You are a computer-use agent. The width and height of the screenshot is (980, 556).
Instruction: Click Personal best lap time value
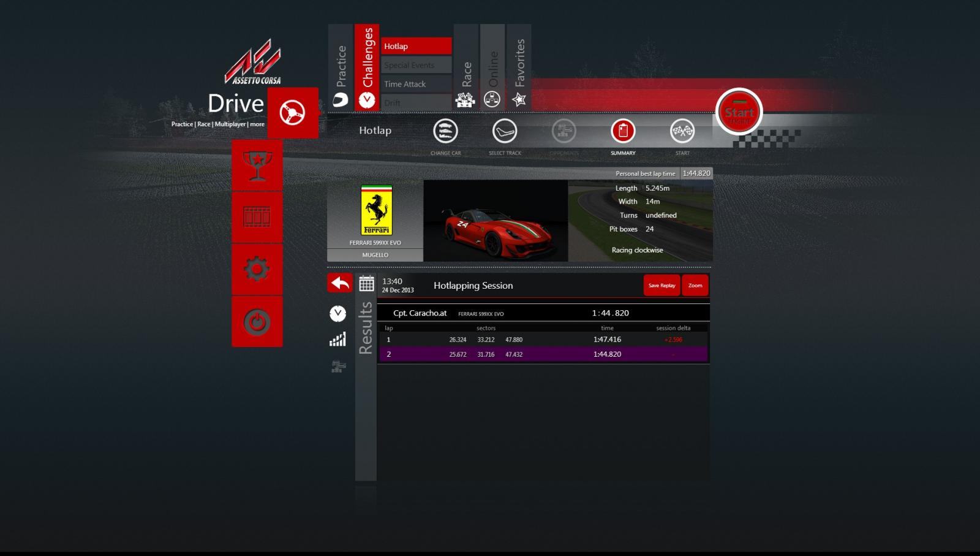click(696, 173)
